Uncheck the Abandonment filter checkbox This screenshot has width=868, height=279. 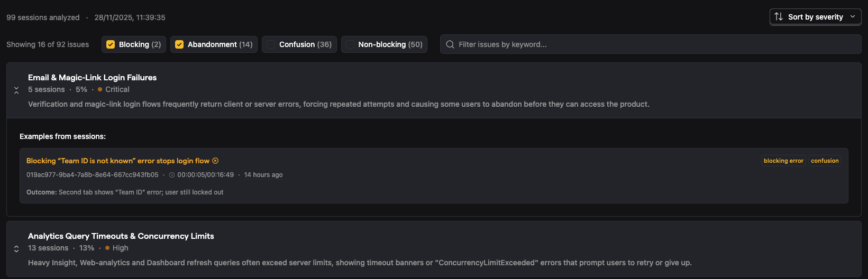(179, 44)
